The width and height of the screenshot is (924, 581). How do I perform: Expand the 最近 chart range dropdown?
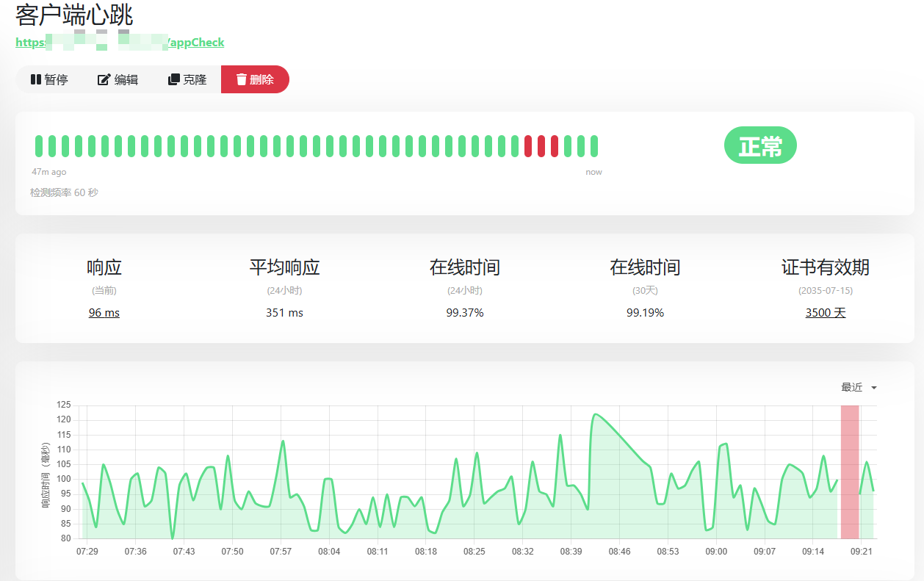point(859,387)
